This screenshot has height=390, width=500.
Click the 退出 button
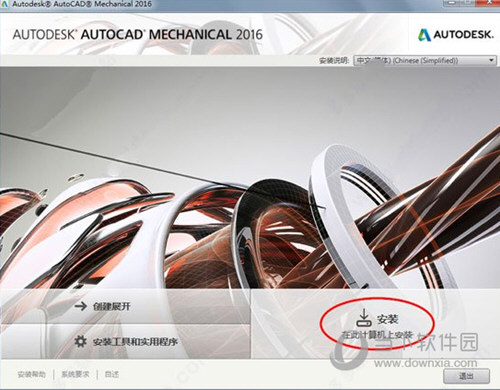coord(466,376)
